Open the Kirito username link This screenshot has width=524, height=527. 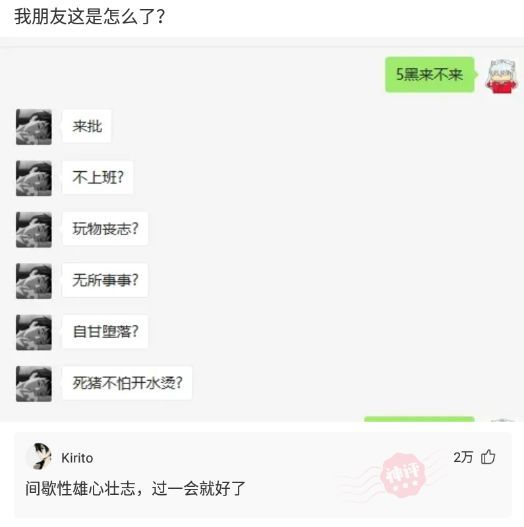77,458
